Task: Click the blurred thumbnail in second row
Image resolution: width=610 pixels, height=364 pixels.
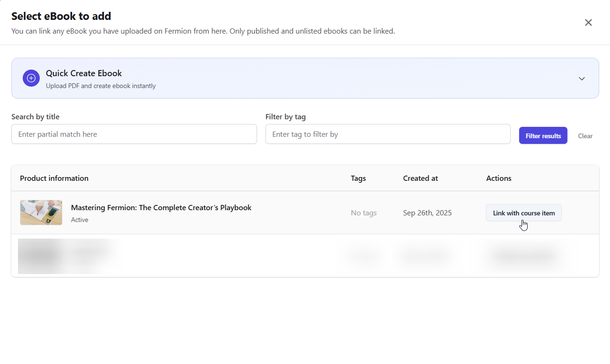Action: click(40, 256)
